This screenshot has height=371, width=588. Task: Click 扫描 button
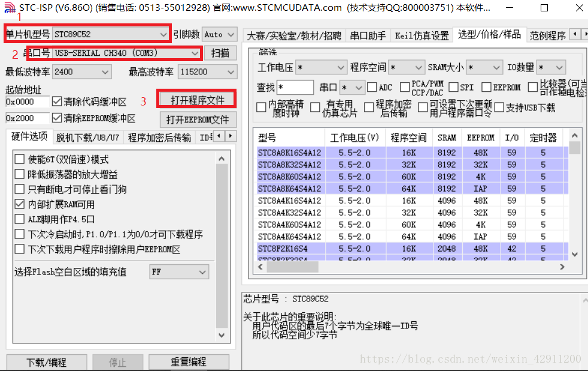click(x=220, y=53)
